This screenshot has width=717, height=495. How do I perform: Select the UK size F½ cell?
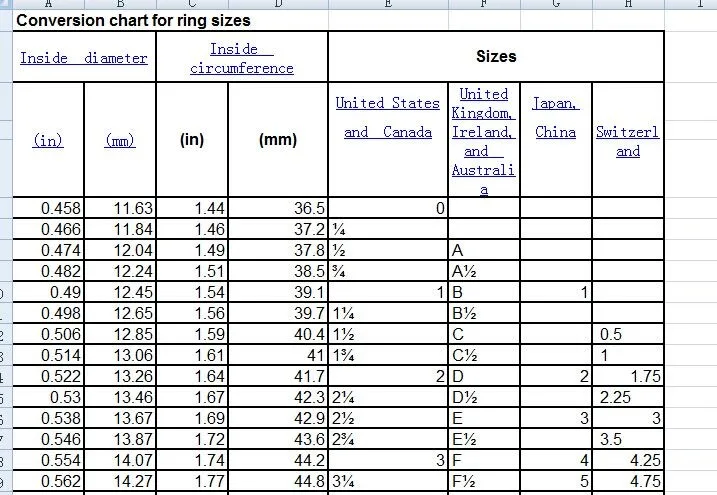click(484, 481)
